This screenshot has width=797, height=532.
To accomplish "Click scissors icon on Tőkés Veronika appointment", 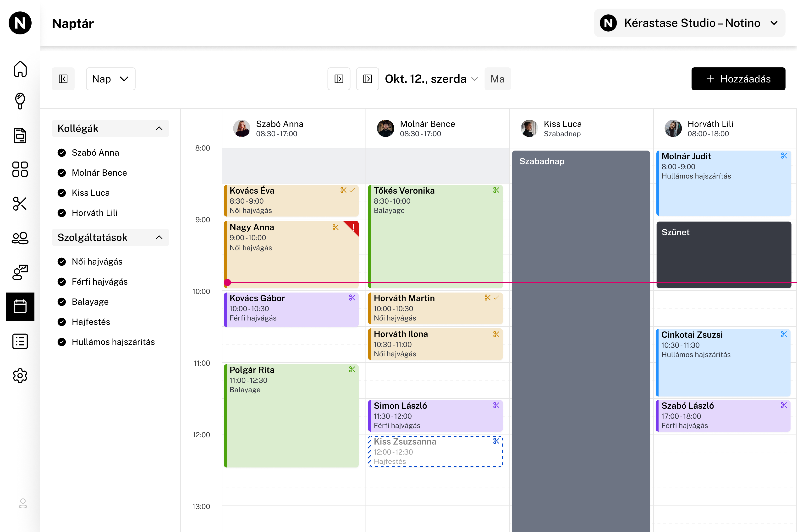I will [x=496, y=190].
